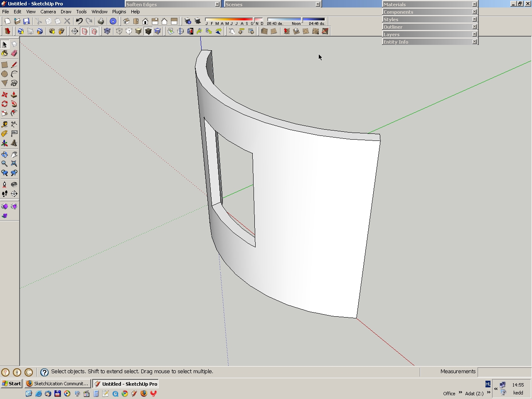Screen dimensions: 532x399
Task: Open the Plugins menu
Action: point(119,12)
